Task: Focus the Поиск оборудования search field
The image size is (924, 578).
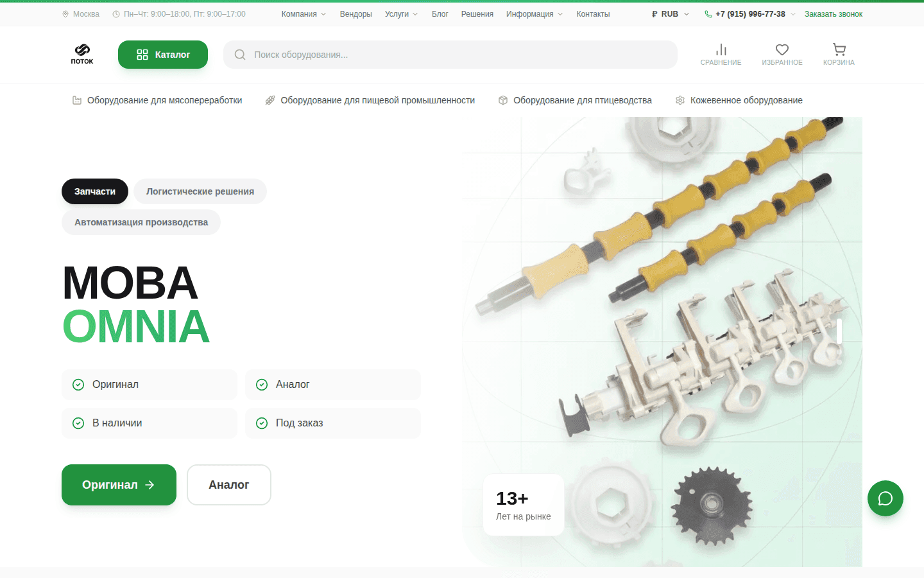Action: coord(450,55)
